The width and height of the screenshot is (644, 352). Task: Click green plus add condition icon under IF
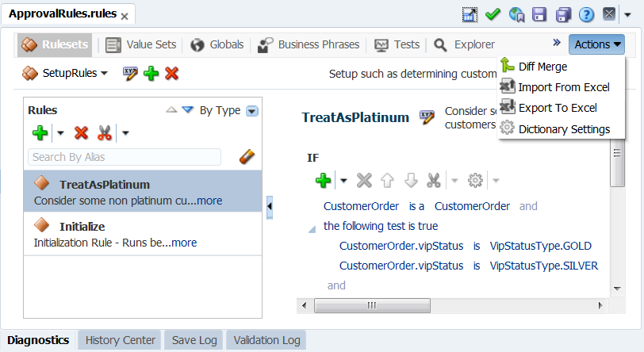[x=324, y=180]
